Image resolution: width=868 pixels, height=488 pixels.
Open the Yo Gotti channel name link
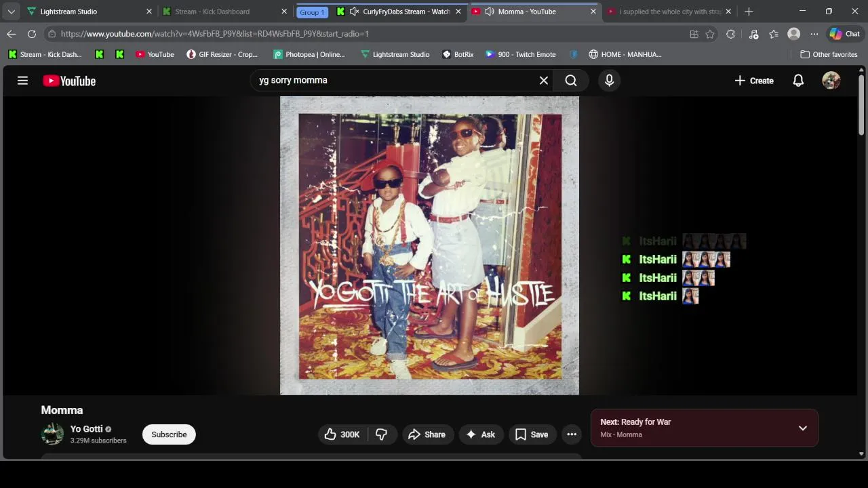pos(86,429)
